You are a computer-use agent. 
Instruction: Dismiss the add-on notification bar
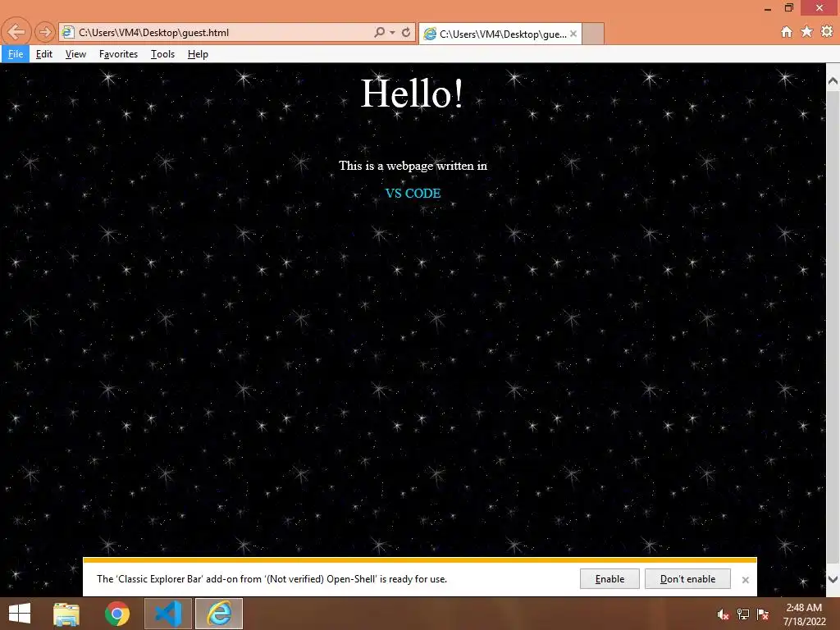pyautogui.click(x=745, y=580)
